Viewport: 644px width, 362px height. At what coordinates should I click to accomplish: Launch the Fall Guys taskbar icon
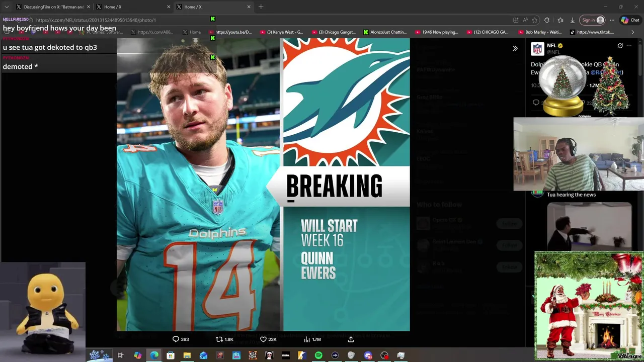click(x=236, y=355)
